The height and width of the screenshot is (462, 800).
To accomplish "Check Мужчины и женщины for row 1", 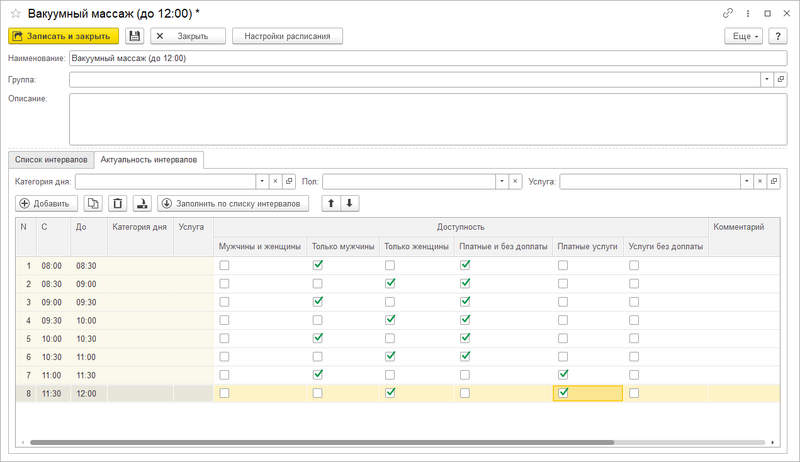I will click(224, 266).
